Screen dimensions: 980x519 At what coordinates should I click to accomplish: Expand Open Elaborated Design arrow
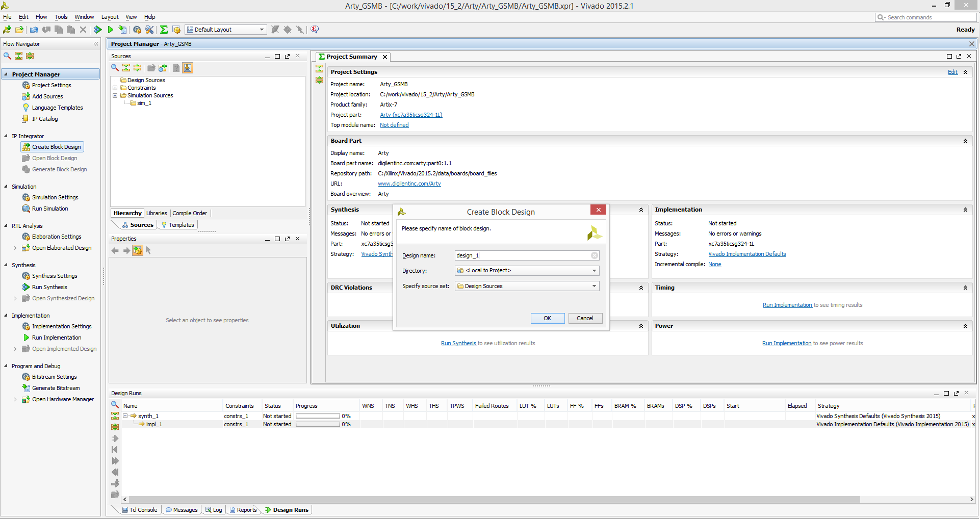tap(15, 248)
